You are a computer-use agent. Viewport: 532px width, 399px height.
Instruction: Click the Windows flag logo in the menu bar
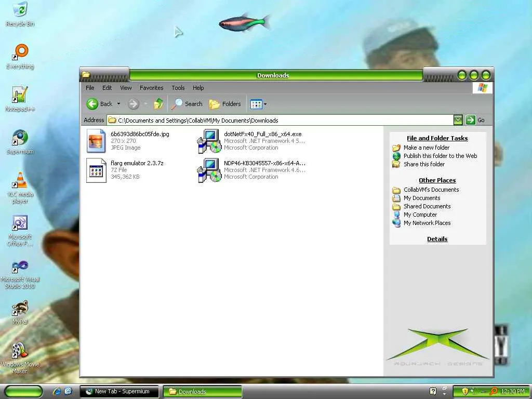(x=482, y=88)
